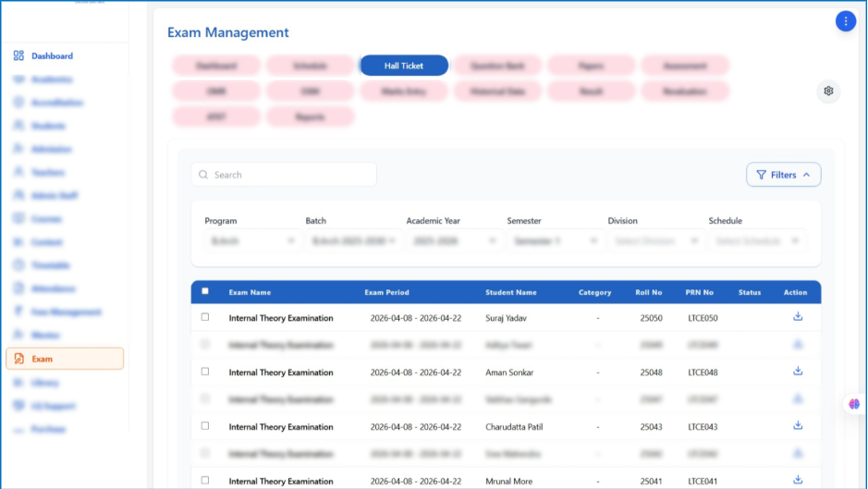The height and width of the screenshot is (489, 868).
Task: Click roll number 25043
Action: click(x=651, y=427)
